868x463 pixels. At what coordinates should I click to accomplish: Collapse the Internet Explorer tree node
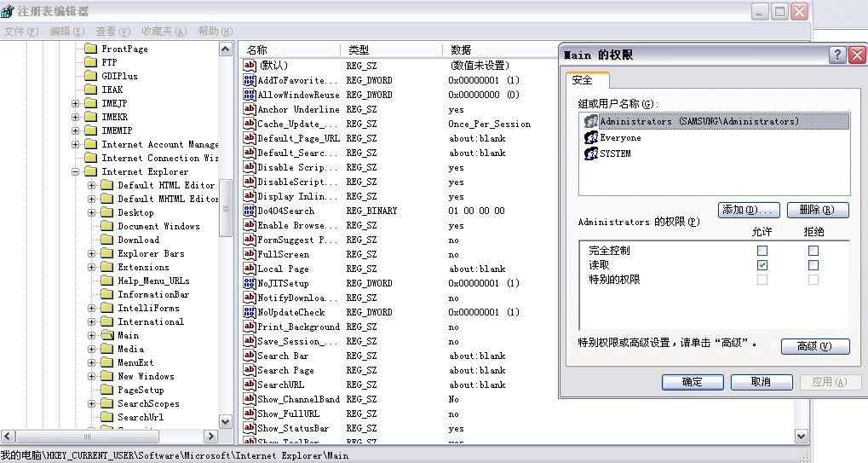tap(75, 171)
